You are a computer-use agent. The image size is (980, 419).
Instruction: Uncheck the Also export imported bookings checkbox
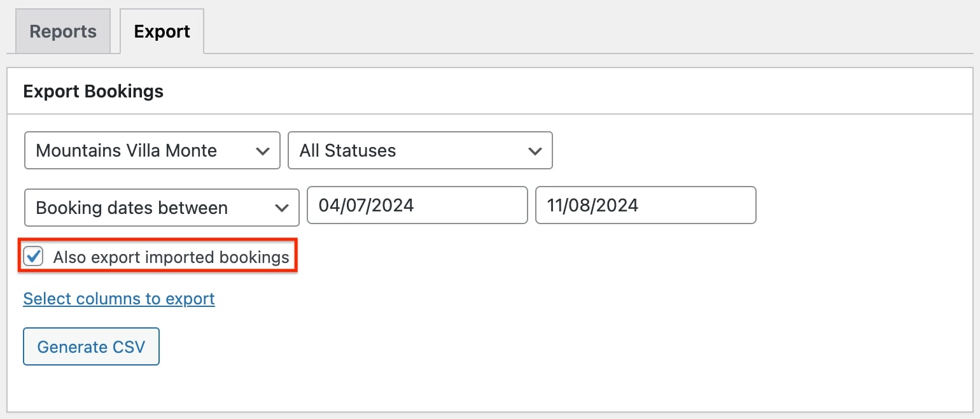point(33,257)
